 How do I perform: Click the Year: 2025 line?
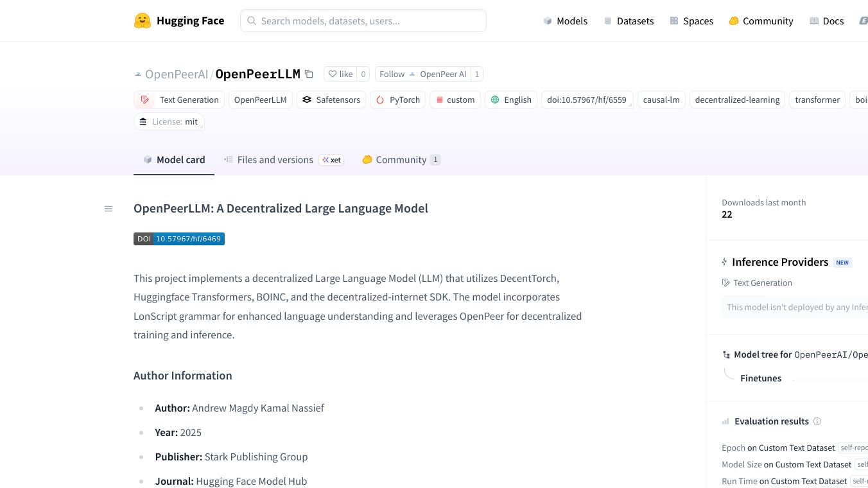[x=178, y=433]
